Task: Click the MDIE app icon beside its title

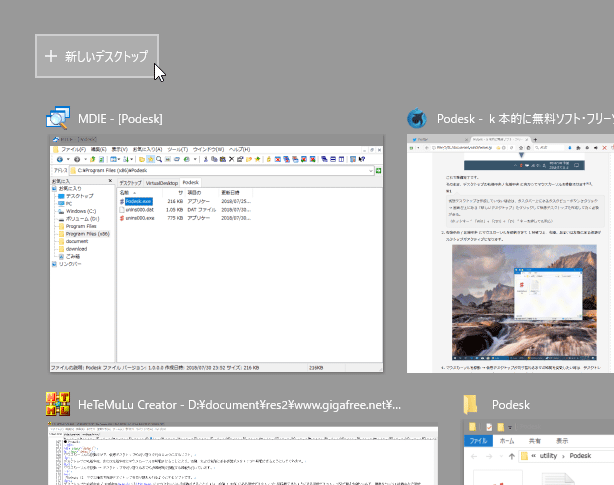Action: click(x=58, y=117)
